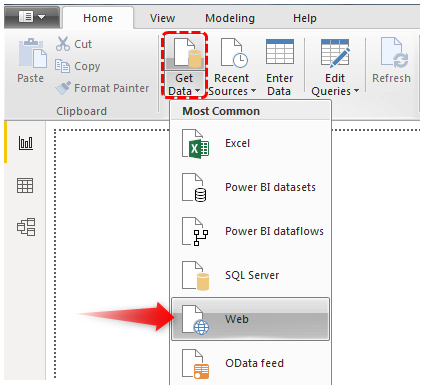Switch to Report view in sidebar

click(26, 143)
